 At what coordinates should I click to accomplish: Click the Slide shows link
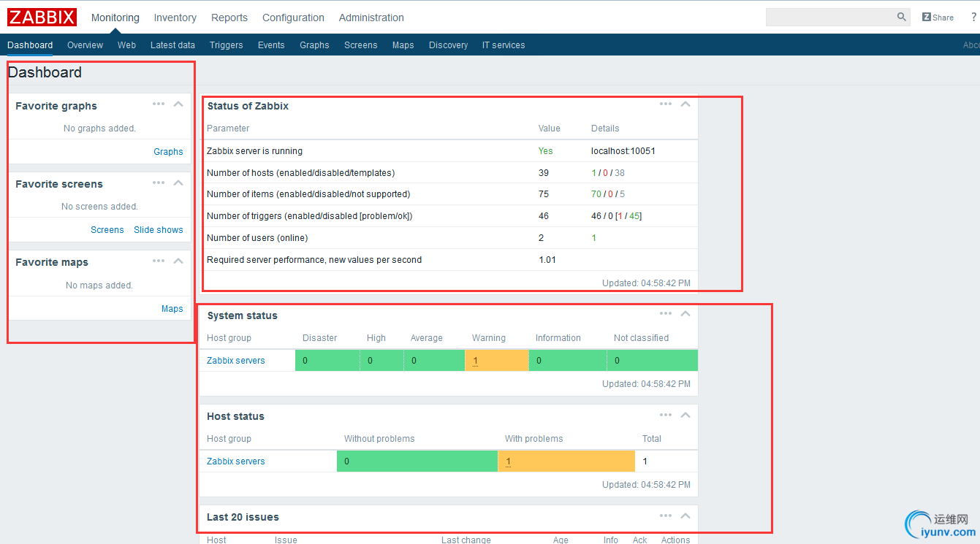click(x=159, y=230)
